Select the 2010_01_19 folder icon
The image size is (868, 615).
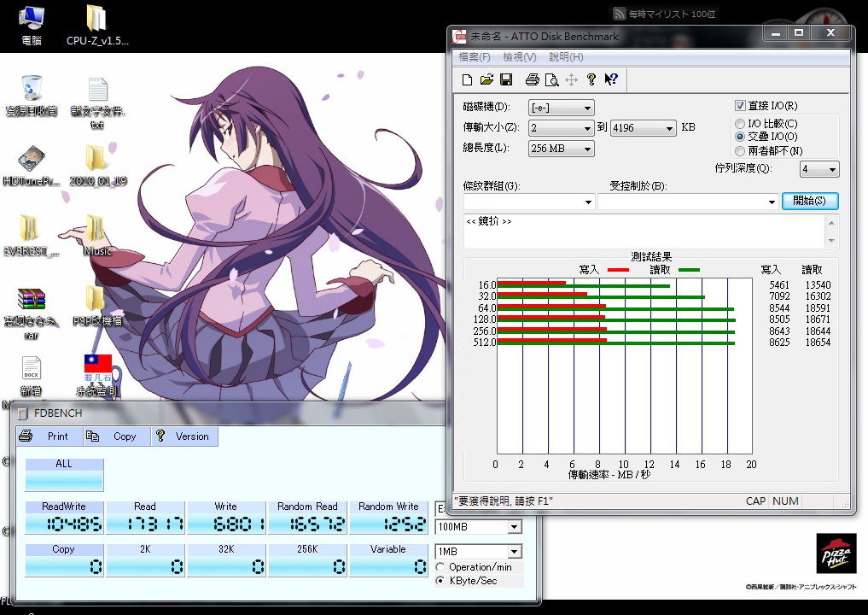tap(98, 166)
